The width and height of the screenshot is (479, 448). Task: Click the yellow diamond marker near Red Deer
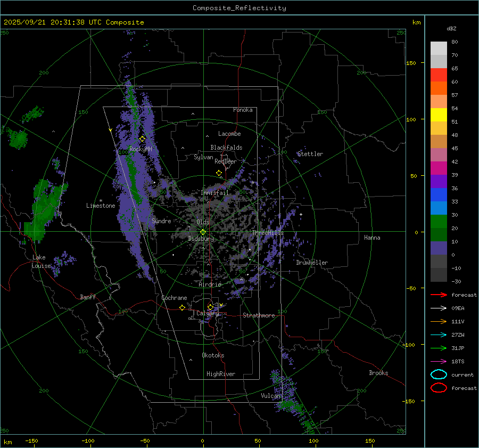click(x=219, y=173)
